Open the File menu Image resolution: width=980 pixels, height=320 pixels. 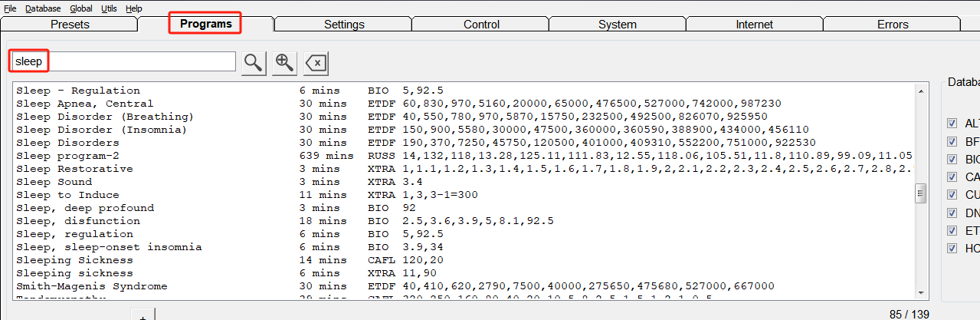(x=10, y=8)
